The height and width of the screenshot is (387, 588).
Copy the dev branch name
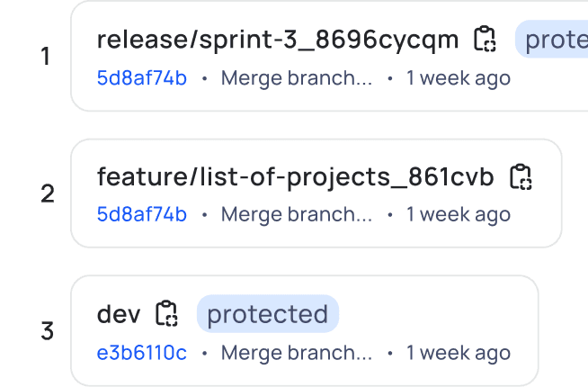pos(166,313)
